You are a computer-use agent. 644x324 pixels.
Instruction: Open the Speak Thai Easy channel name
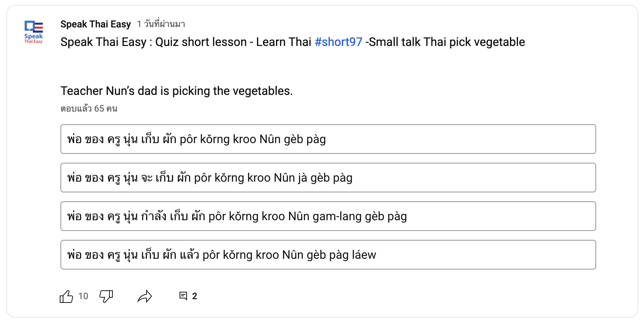95,24
